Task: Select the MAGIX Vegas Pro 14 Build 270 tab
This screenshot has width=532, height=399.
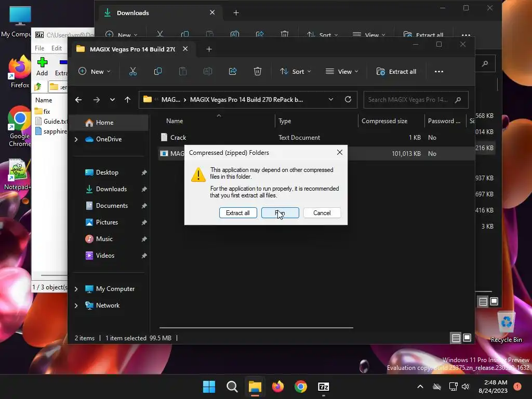Action: pyautogui.click(x=132, y=49)
